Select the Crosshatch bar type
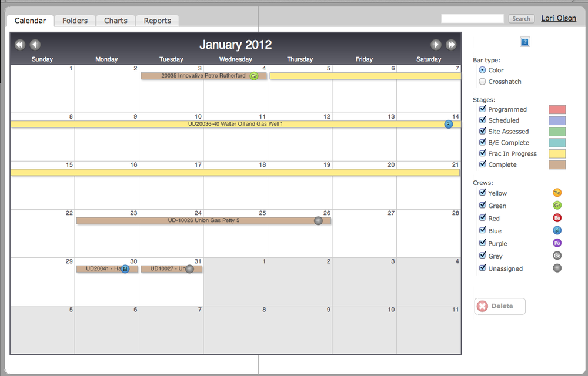This screenshot has height=376, width=588. click(483, 82)
